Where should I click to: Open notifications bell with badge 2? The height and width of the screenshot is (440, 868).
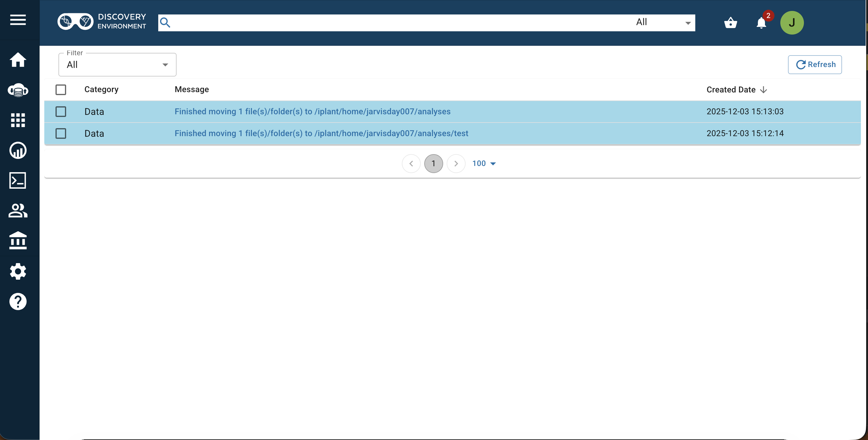(x=761, y=23)
